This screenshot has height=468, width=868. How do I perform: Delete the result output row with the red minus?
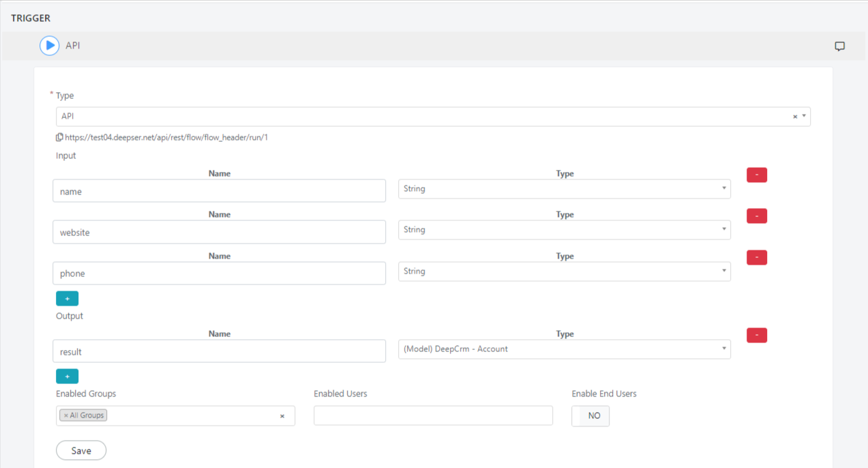tap(757, 336)
